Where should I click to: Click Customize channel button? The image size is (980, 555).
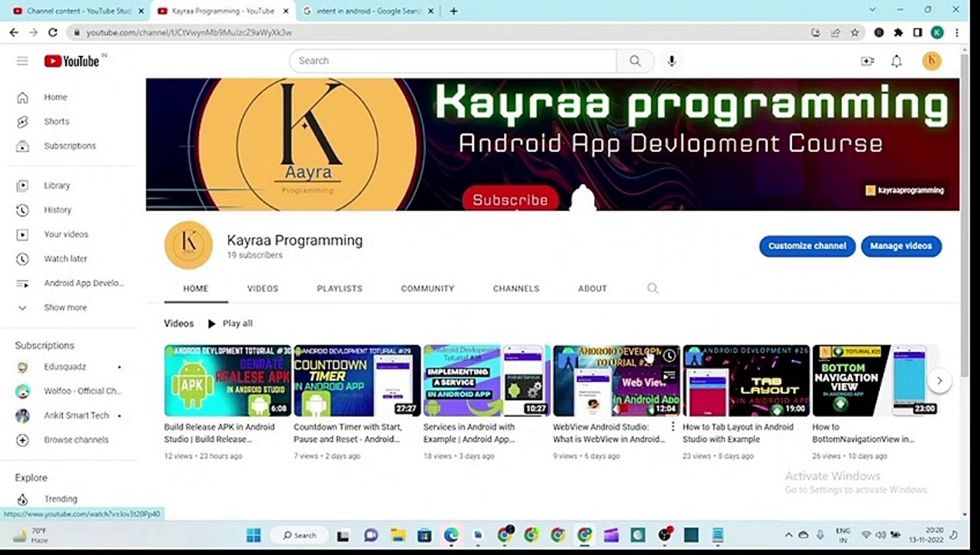(807, 246)
